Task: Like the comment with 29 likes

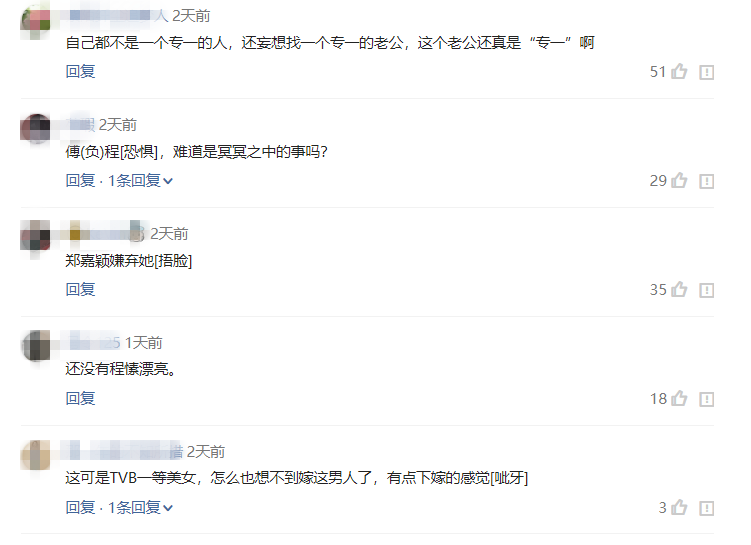Action: click(679, 181)
